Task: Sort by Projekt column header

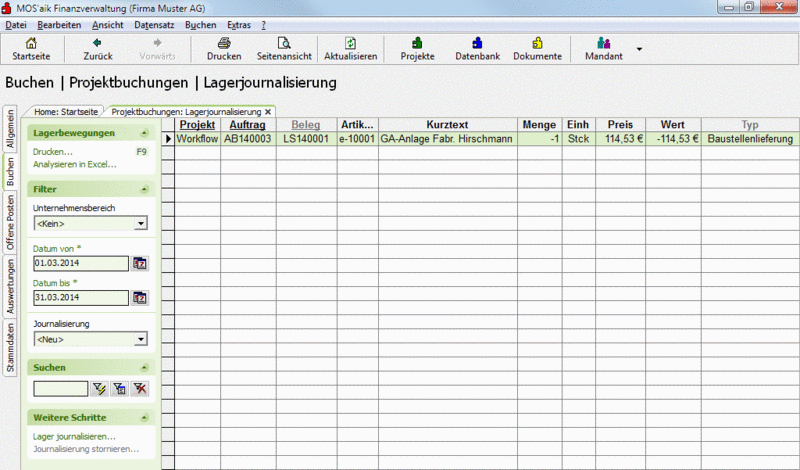Action: click(x=197, y=125)
